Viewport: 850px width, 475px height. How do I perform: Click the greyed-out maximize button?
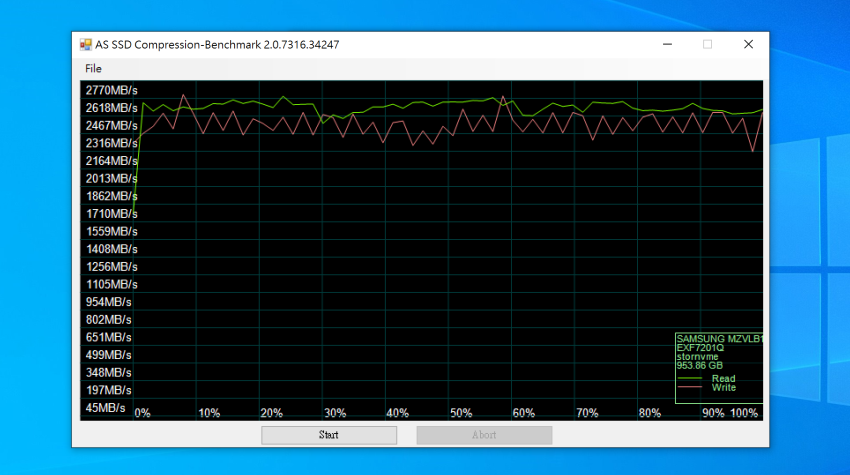pyautogui.click(x=707, y=44)
